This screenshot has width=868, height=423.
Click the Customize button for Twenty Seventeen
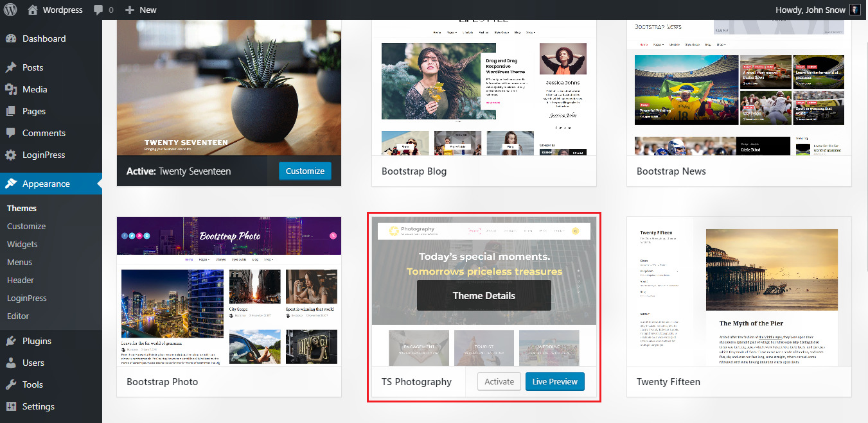[305, 171]
